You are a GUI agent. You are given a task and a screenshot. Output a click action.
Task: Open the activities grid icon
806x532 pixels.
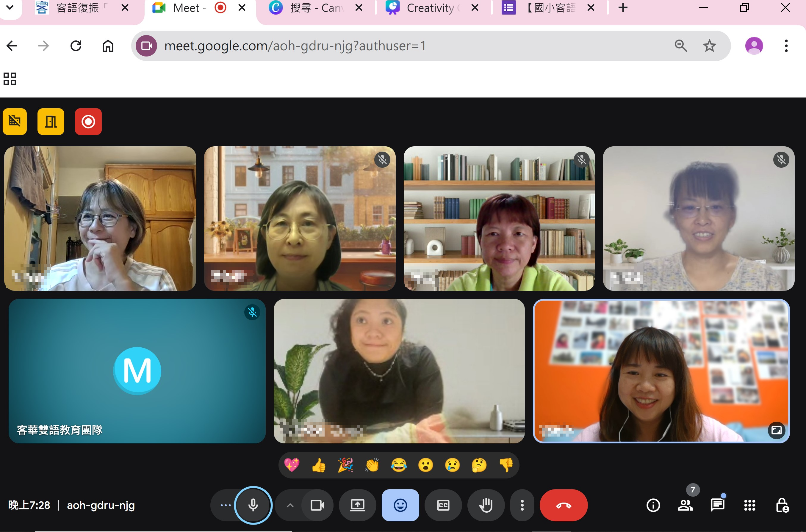click(x=749, y=505)
